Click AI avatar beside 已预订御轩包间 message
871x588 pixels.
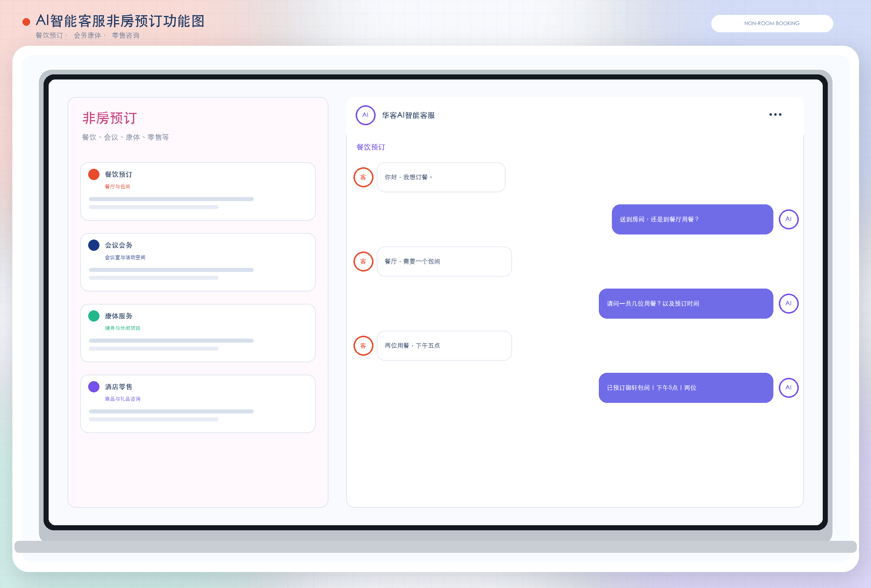tap(789, 388)
